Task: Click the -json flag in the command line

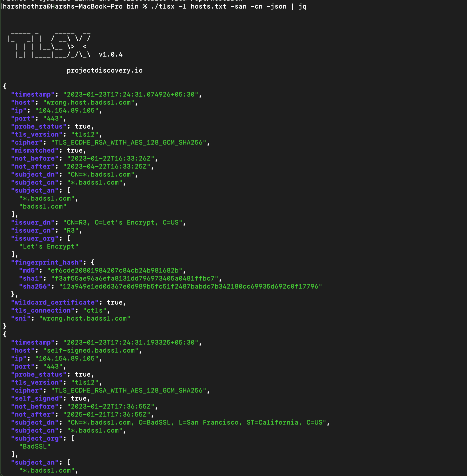Action: click(x=276, y=6)
